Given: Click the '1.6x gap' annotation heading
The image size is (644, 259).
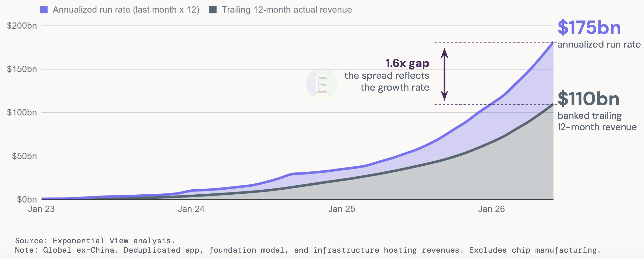Looking at the screenshot, I should [407, 63].
